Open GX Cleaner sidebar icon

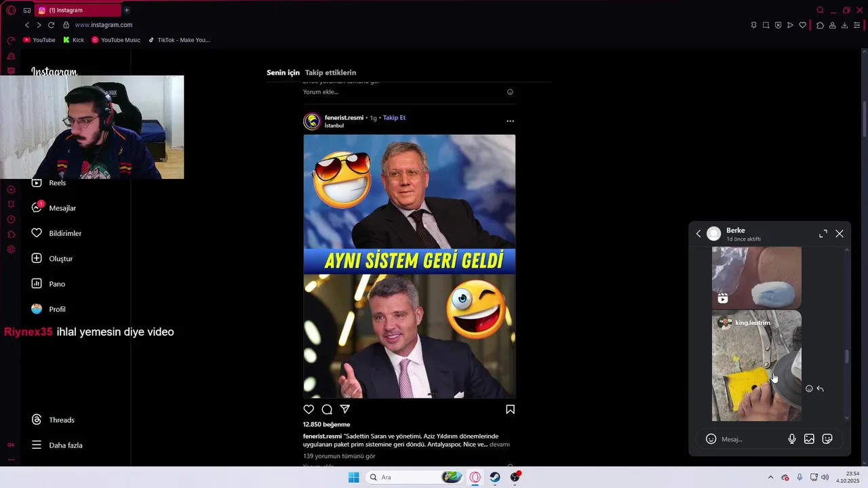tap(11, 56)
